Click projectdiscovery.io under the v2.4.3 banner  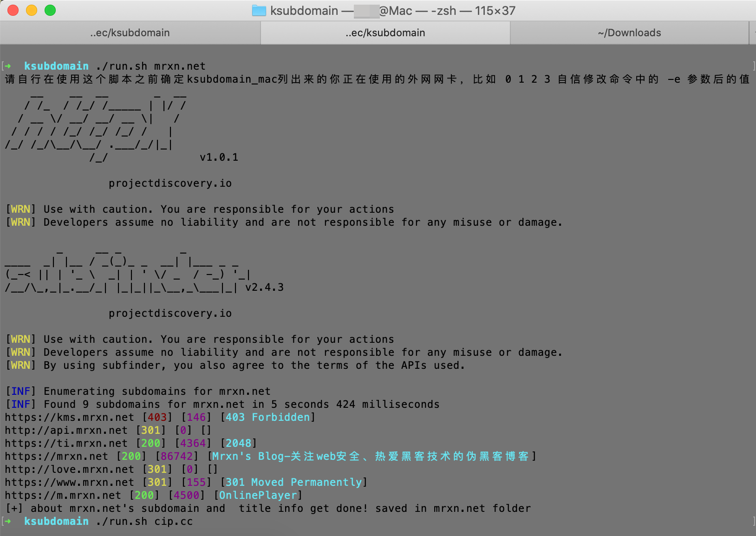click(x=170, y=314)
